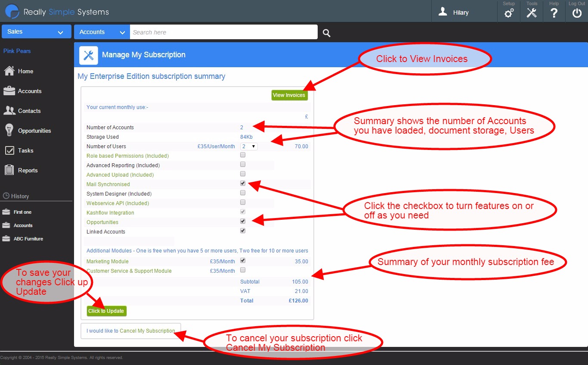Click the Subtotal 105.00 amount
588x365 pixels.
click(x=300, y=282)
